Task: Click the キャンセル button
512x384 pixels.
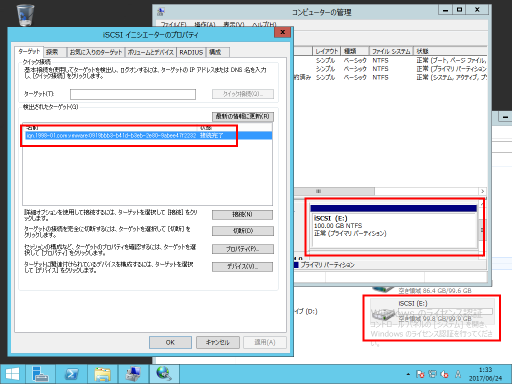Action: (x=218, y=342)
